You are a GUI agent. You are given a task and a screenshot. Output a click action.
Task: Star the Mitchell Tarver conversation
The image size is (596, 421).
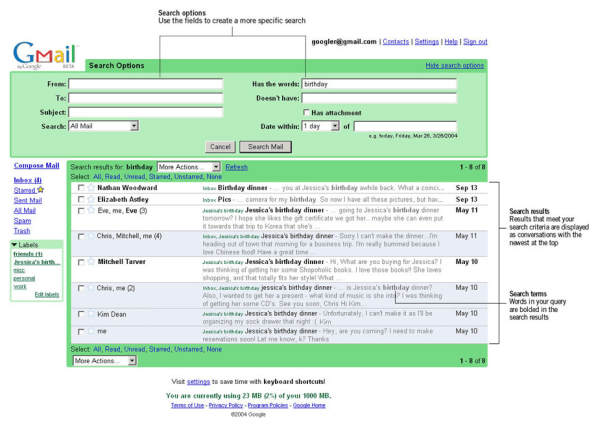(91, 261)
